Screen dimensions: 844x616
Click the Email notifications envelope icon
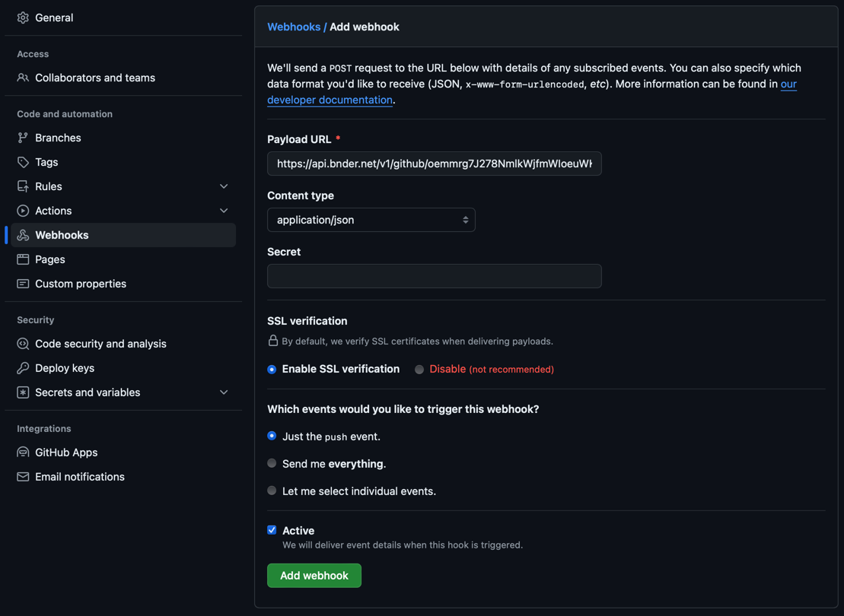23,477
